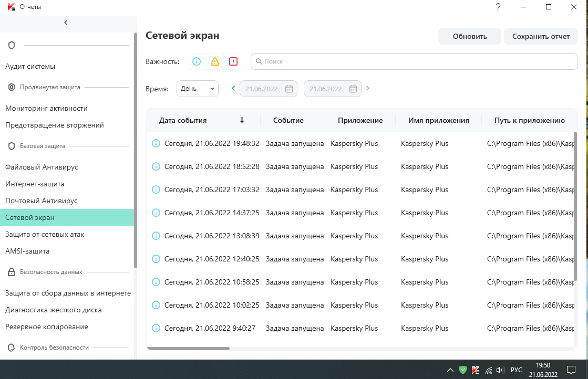Image resolution: width=588 pixels, height=379 pixels.
Task: Click the info icon of the 13:08:39 event
Action: tap(156, 236)
